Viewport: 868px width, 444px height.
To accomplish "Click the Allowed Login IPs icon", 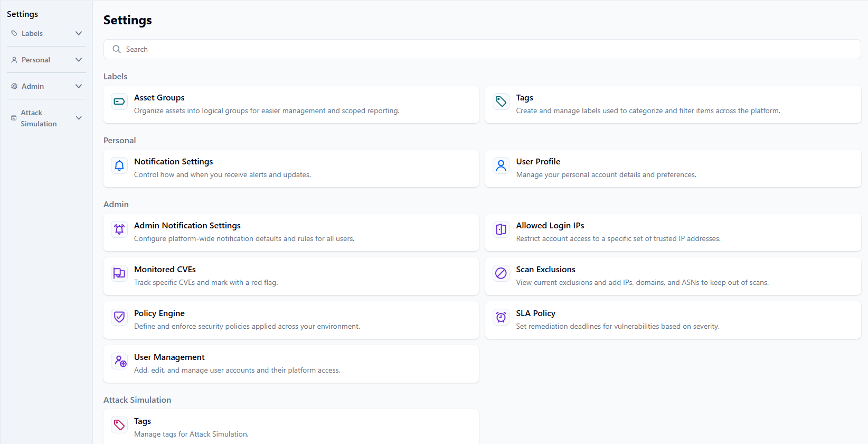I will [501, 229].
